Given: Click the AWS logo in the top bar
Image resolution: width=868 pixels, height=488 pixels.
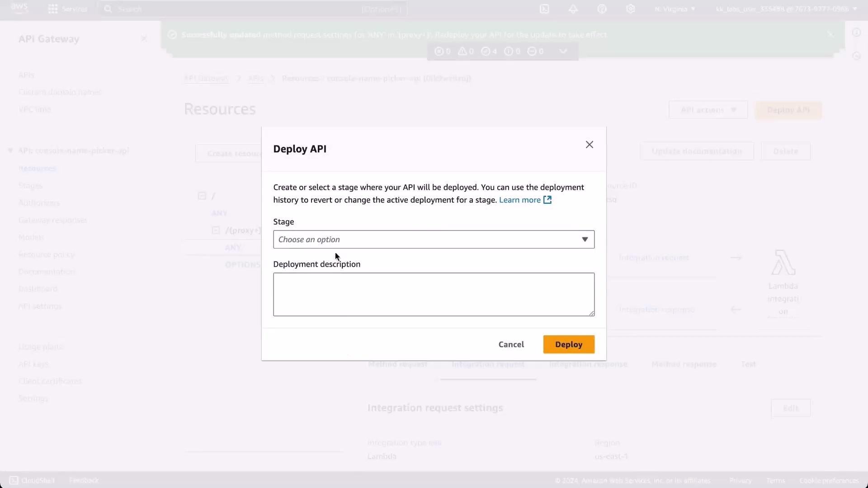Looking at the screenshot, I should (19, 8).
